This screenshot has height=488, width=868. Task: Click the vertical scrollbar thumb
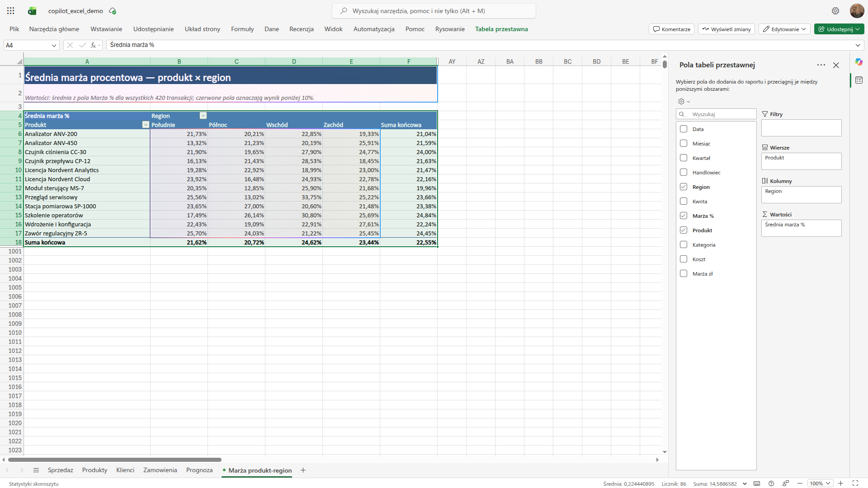point(665,64)
